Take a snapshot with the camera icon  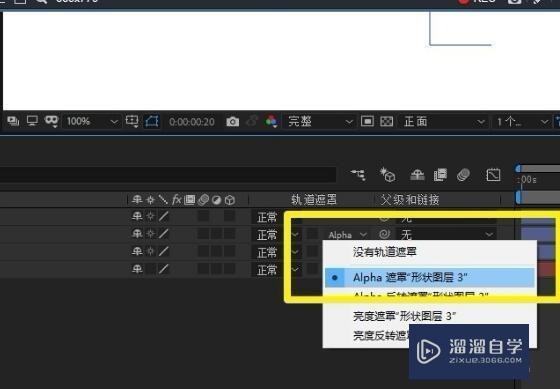point(232,122)
